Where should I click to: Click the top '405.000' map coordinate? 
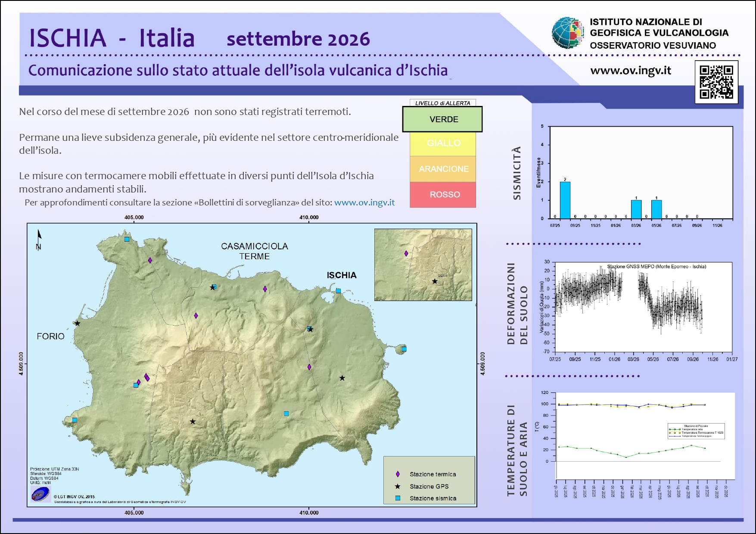point(134,217)
